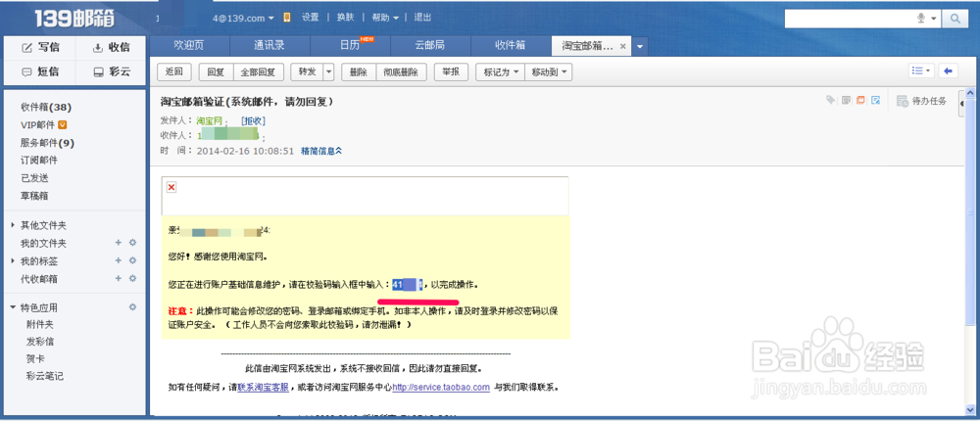Expand the 转发 forward options arrow
Image resolution: width=980 pixels, height=421 pixels.
click(x=329, y=71)
